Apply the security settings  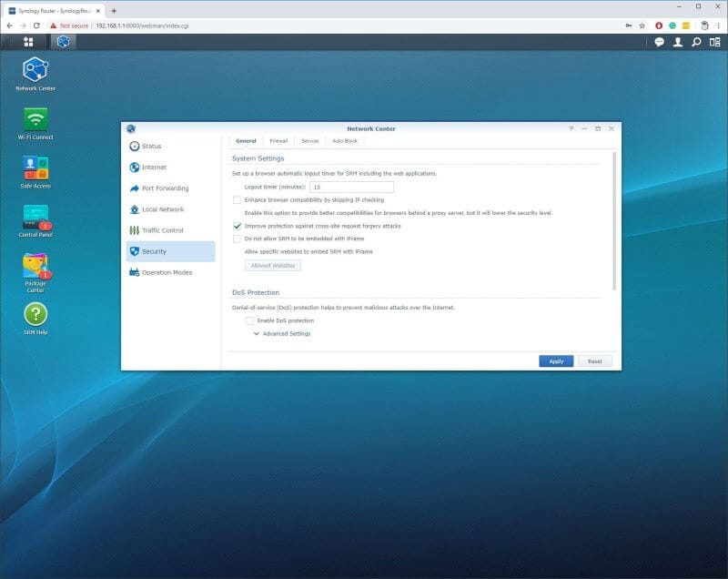(555, 361)
